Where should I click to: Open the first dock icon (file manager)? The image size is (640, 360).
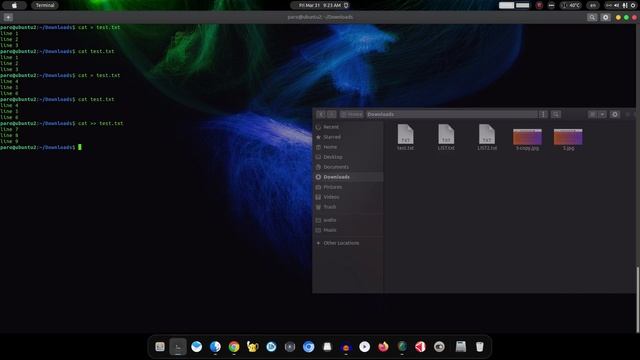[160, 347]
